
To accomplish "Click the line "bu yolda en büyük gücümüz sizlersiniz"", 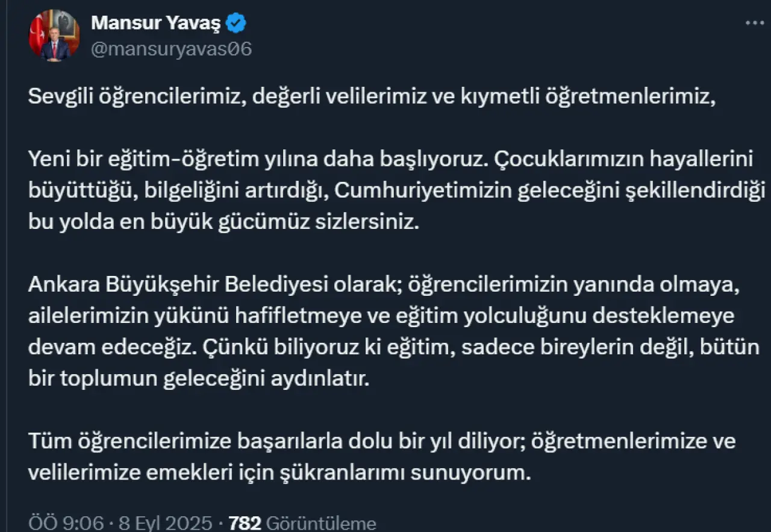I will pos(223,222).
